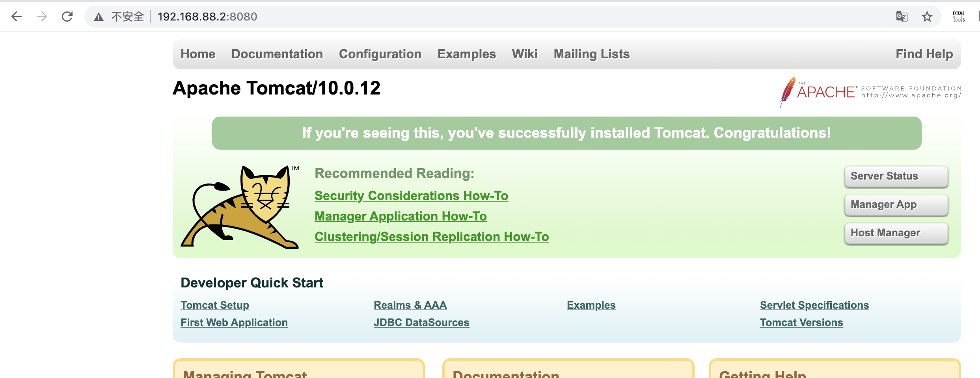Open the First Web Application link
Image resolution: width=980 pixels, height=378 pixels.
coord(234,322)
